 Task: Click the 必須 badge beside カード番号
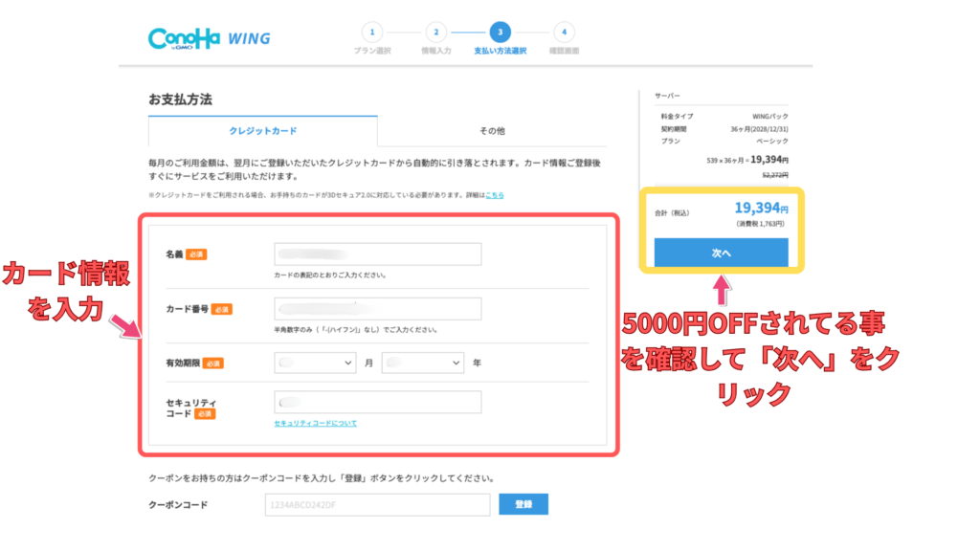coord(221,309)
